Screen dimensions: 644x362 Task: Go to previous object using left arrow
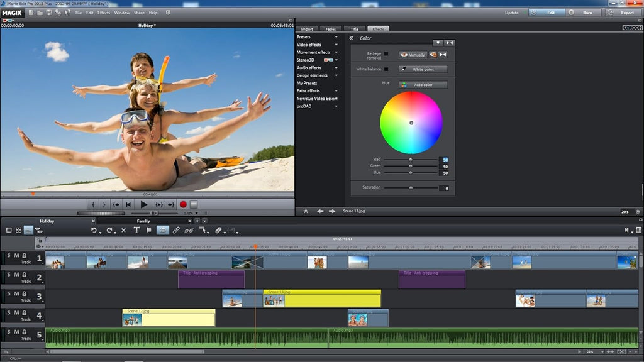(320, 211)
